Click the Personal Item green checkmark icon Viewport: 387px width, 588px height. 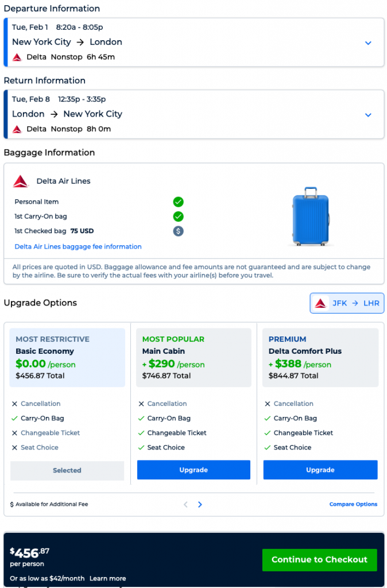[x=179, y=202]
